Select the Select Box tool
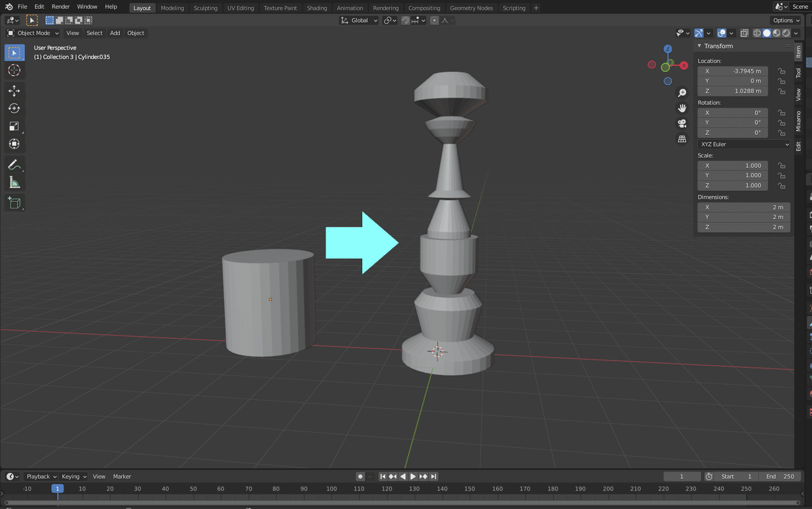 pos(15,52)
